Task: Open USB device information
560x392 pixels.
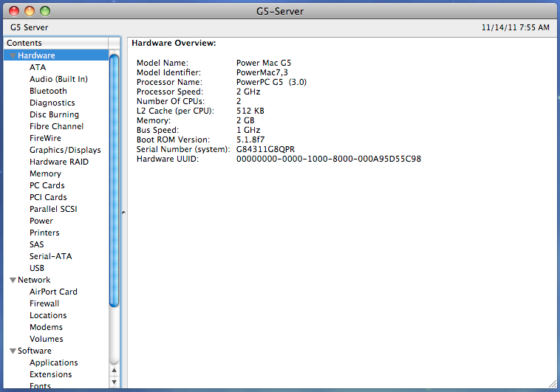Action: click(x=37, y=268)
